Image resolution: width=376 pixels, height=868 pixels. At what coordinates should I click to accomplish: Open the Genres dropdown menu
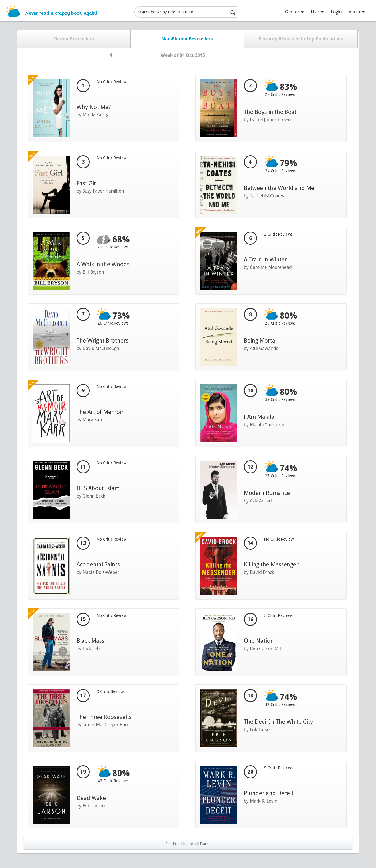pyautogui.click(x=294, y=12)
